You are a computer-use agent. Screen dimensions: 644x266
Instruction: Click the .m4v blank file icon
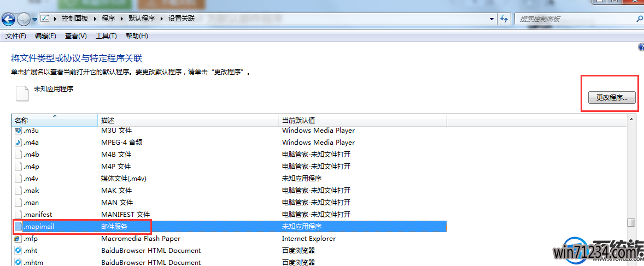(x=18, y=179)
